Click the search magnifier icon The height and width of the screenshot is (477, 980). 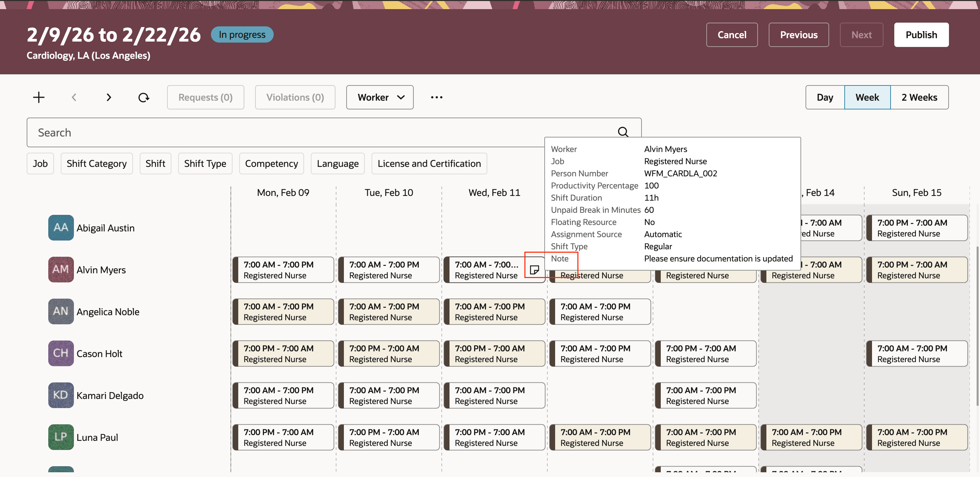(623, 132)
